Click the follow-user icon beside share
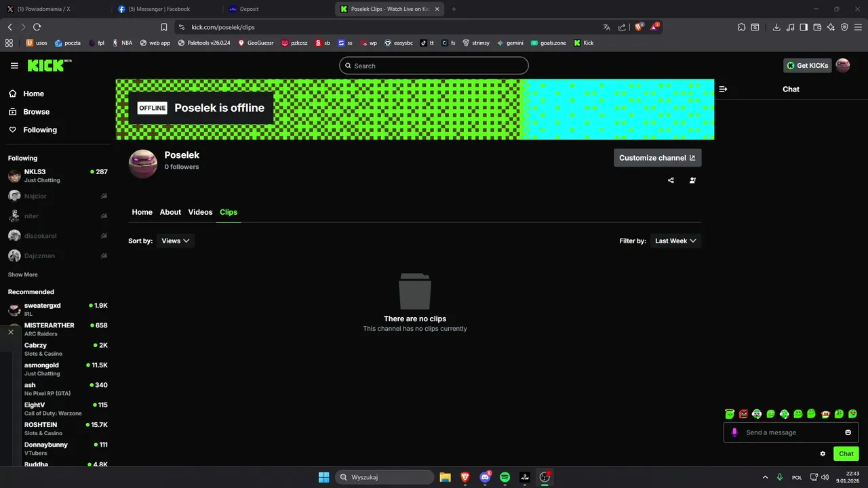The width and height of the screenshot is (868, 488). 692,180
